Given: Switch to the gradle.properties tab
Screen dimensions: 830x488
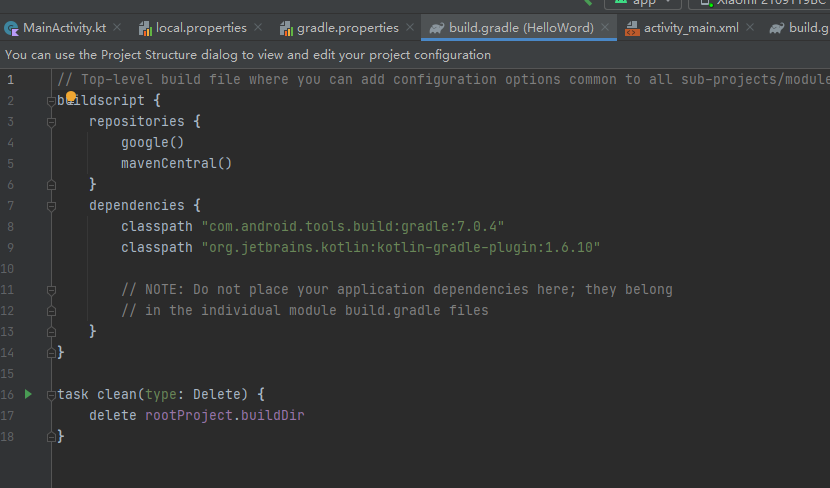Looking at the screenshot, I should (x=347, y=28).
